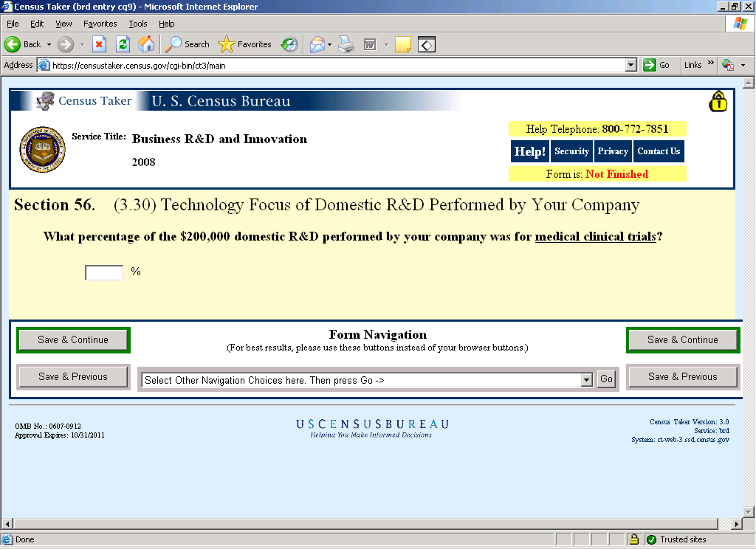Image resolution: width=756 pixels, height=549 pixels.
Task: Click the diamond icon in the toolbar
Action: 427,44
